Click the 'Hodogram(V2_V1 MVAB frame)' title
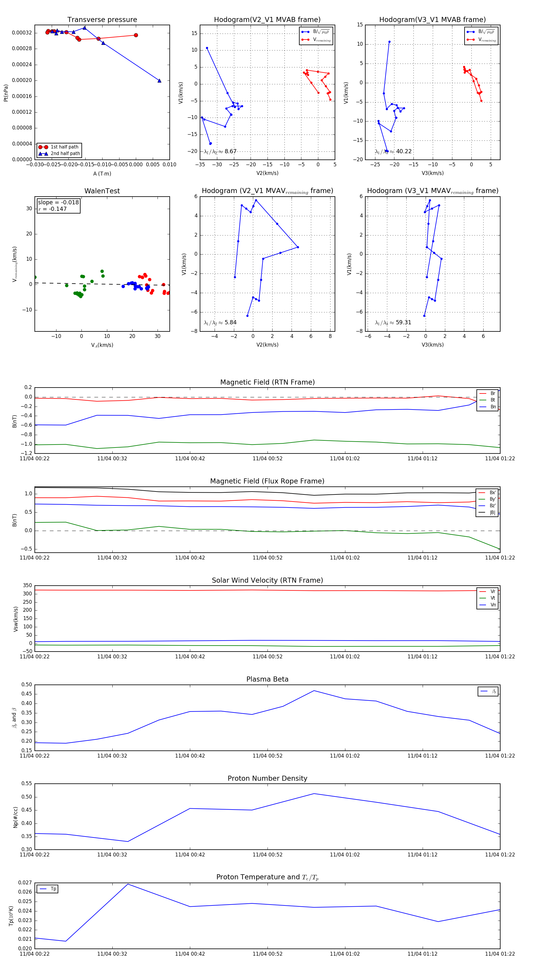Viewport: 535px width, 980px height. tap(267, 20)
